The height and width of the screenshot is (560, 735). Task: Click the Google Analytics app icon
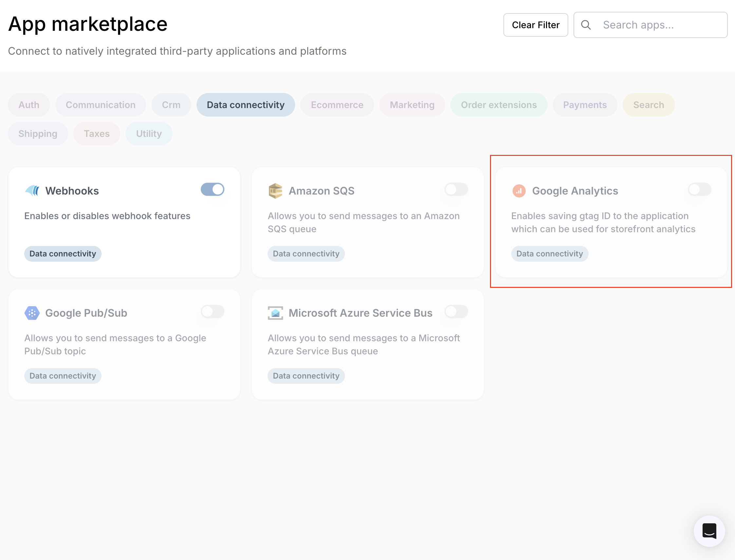519,190
